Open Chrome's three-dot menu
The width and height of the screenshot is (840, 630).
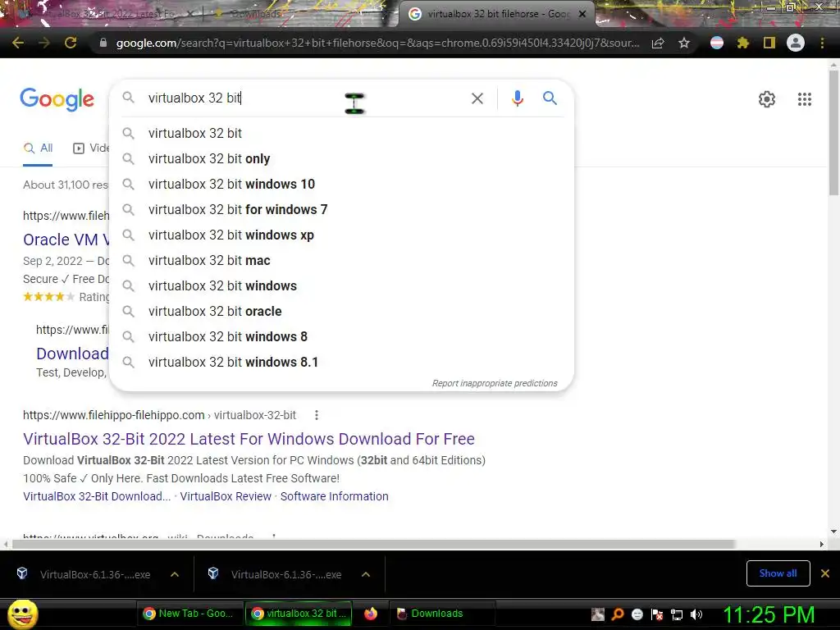822,43
